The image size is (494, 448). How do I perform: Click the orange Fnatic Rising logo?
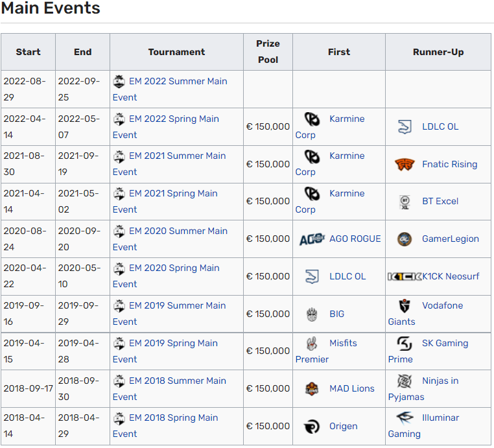405,165
